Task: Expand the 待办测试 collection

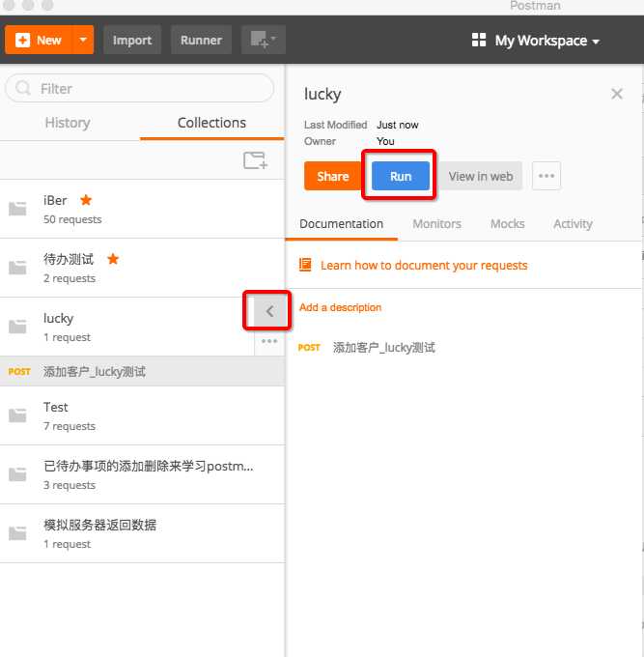Action: click(142, 268)
